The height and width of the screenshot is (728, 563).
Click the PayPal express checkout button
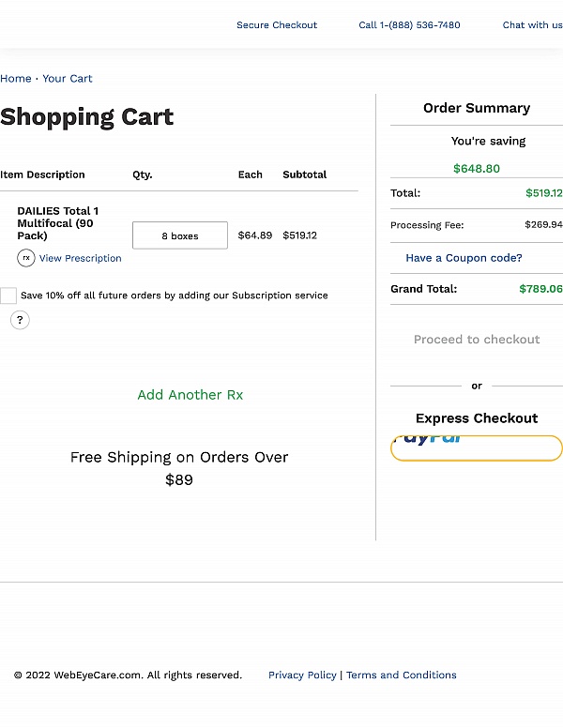[476, 447]
